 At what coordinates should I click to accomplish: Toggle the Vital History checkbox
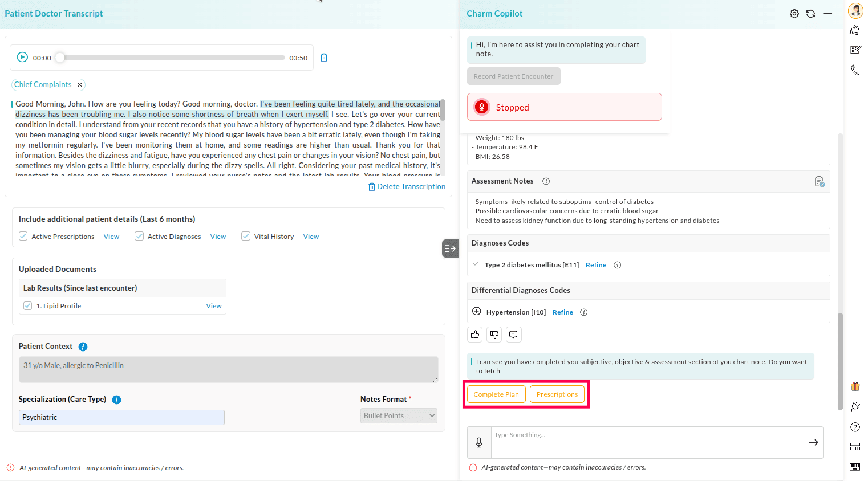(x=246, y=236)
